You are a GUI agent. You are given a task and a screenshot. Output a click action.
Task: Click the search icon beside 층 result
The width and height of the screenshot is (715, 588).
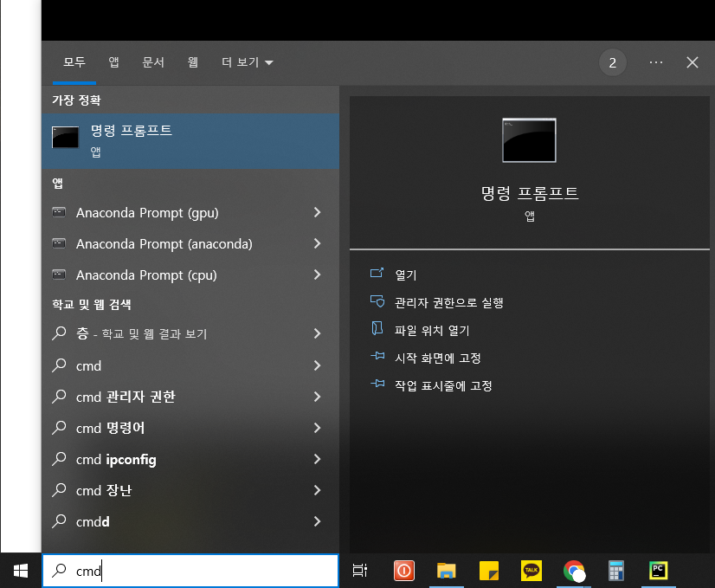[59, 333]
